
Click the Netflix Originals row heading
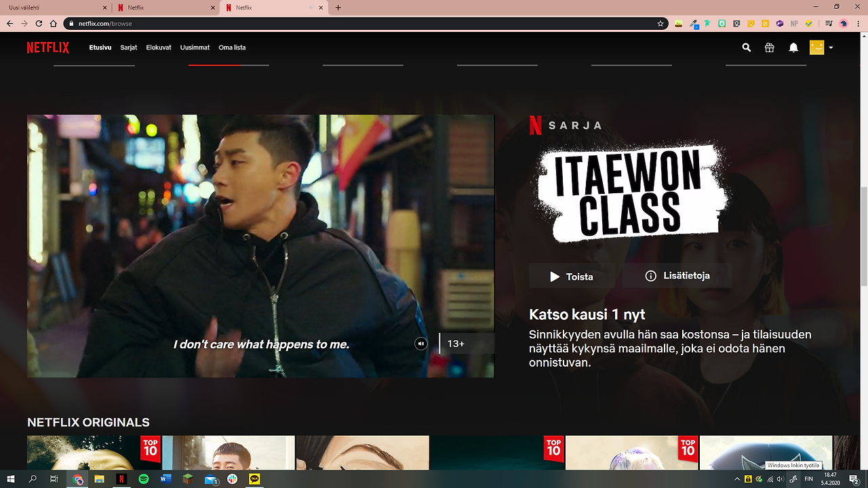[x=88, y=422]
